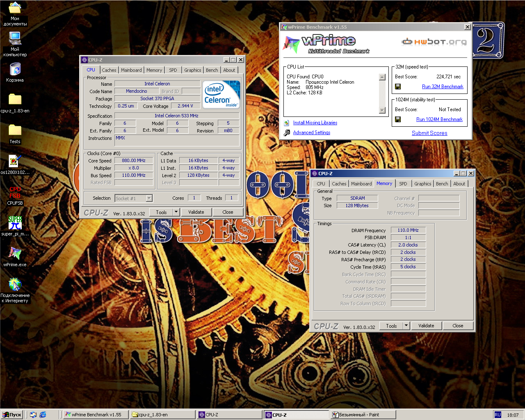The image size is (525, 420).
Task: Open Mainboard tab in right CPU-Z window
Action: click(361, 184)
